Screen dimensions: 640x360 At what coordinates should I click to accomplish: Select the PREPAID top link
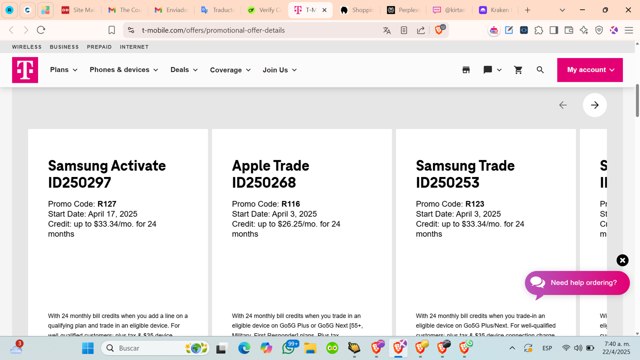pyautogui.click(x=99, y=47)
